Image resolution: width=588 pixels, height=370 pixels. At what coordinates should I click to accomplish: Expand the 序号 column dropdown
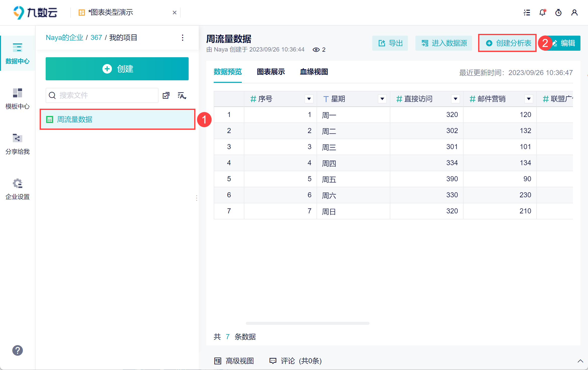[x=309, y=99]
